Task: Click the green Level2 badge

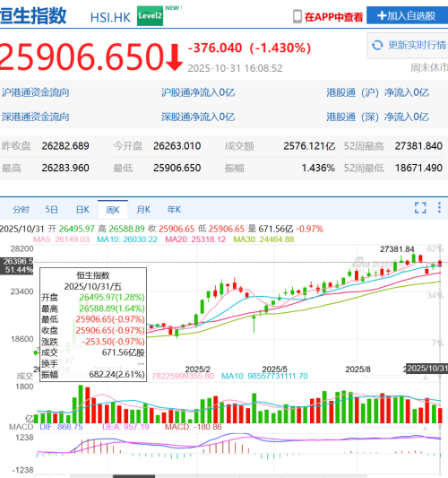Action: pos(150,16)
